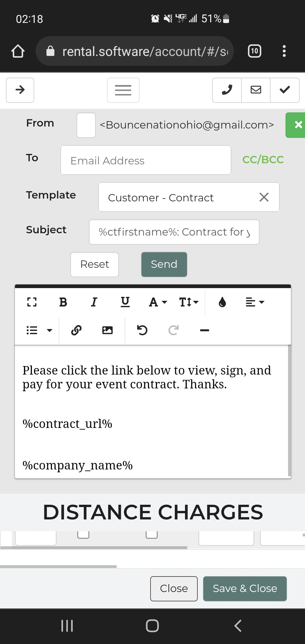Check the left checkbox under Distance Charges
This screenshot has width=305, height=644.
(83, 534)
